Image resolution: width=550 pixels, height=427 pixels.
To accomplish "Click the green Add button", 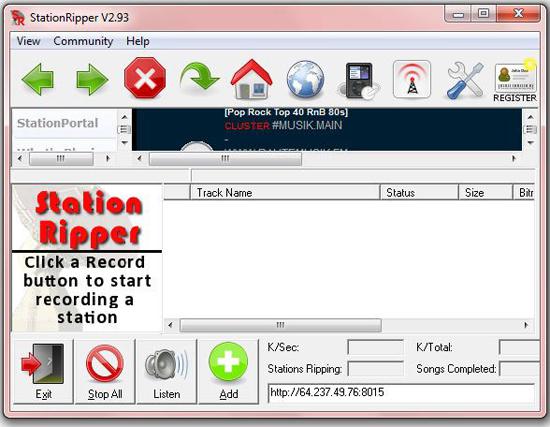I will click(228, 372).
